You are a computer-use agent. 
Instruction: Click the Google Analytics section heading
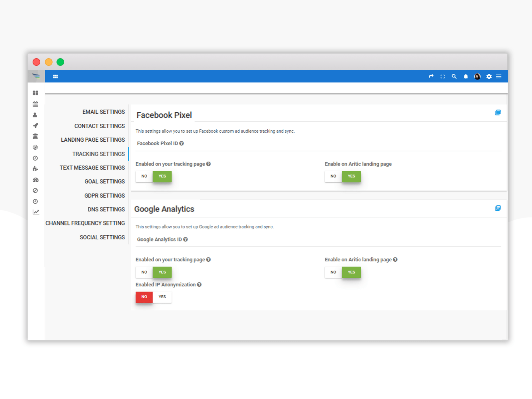[164, 209]
